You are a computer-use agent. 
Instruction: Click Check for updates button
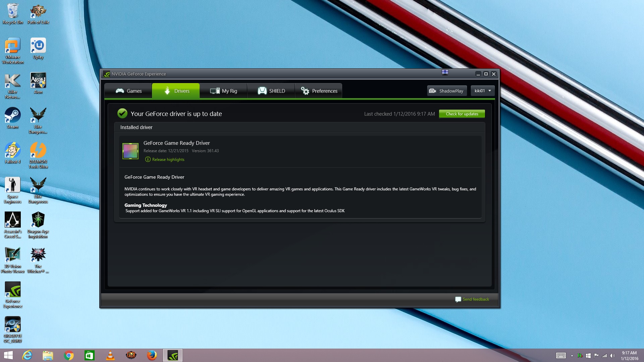point(462,114)
